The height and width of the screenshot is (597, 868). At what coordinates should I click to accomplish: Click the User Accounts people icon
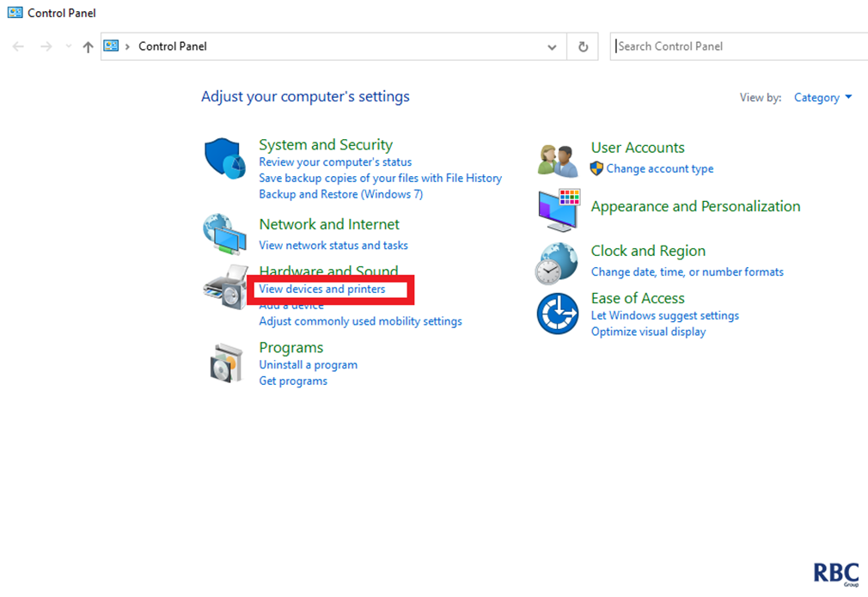[x=558, y=160]
